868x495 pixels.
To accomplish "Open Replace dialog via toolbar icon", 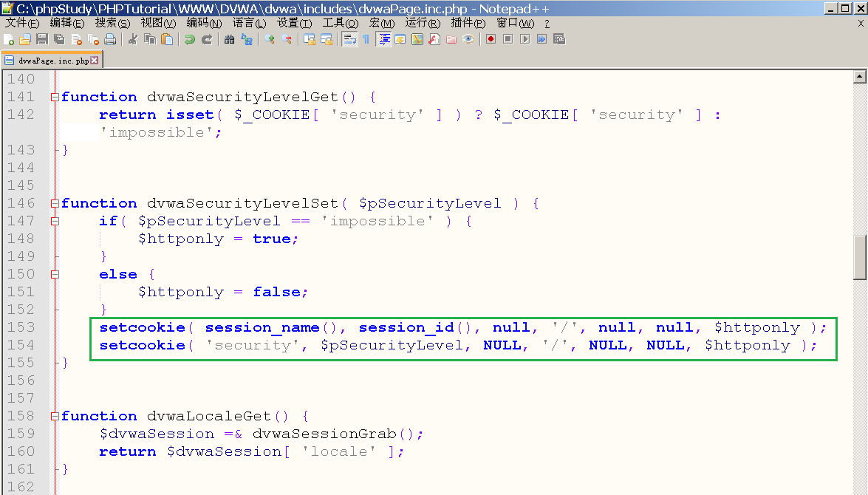I will (x=247, y=39).
